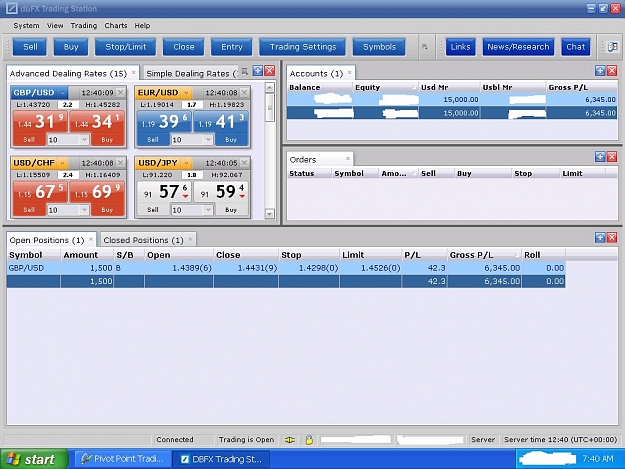Click the toolbar options icon after Symbols

(425, 47)
